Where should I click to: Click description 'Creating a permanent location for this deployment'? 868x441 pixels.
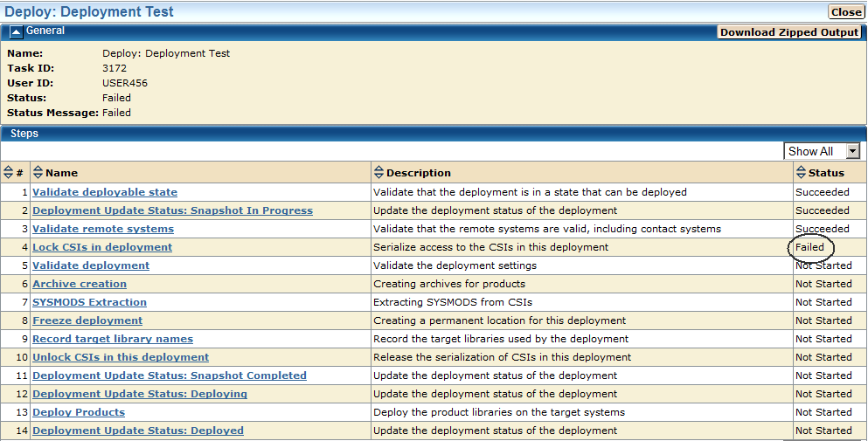[x=499, y=320]
